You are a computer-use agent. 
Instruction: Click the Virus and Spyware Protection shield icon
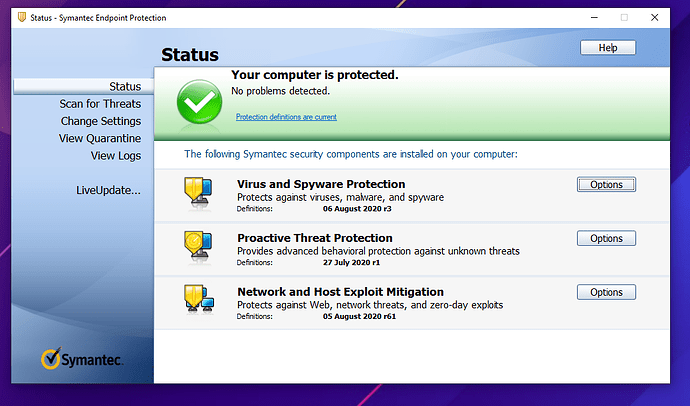(x=196, y=192)
